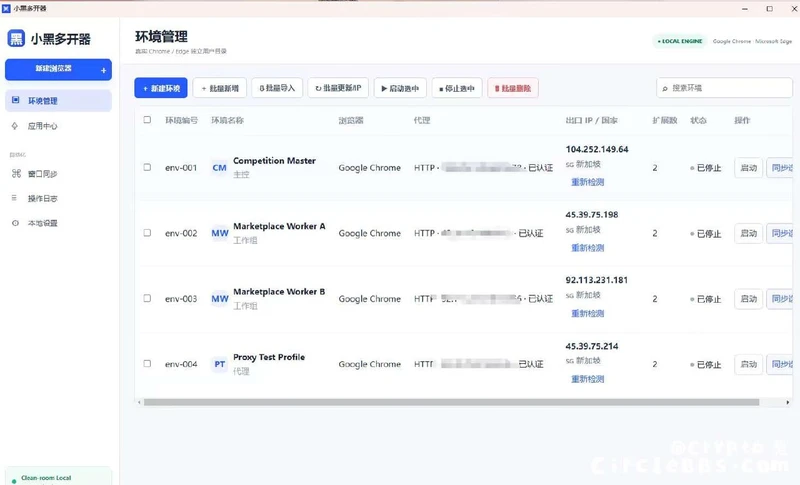Image resolution: width=800 pixels, height=485 pixels.
Task: Start env-002 with its 启动 button
Action: (x=748, y=233)
